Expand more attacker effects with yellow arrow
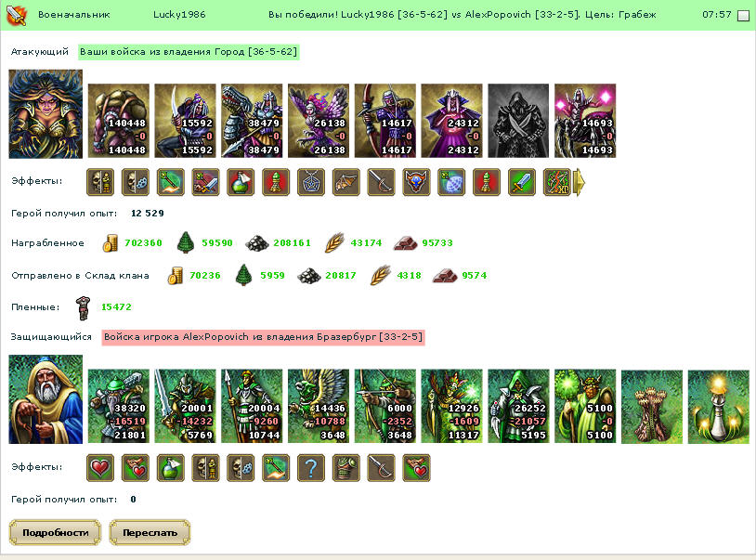The width and height of the screenshot is (756, 560). tap(579, 182)
